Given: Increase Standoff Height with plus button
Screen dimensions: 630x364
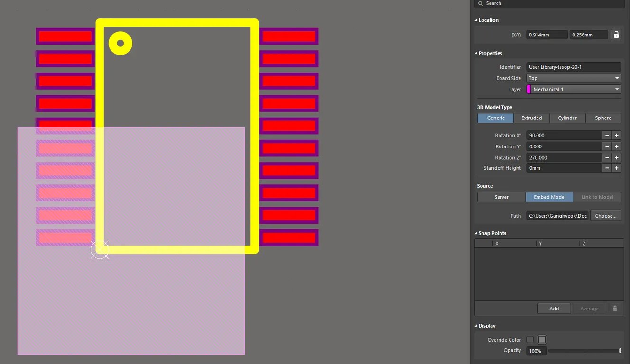Looking at the screenshot, I should pyautogui.click(x=616, y=168).
